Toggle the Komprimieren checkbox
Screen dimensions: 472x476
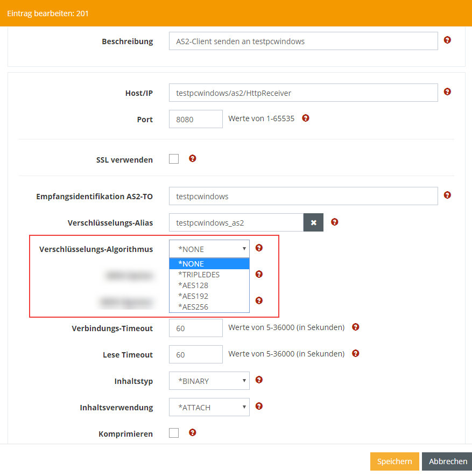click(x=174, y=433)
